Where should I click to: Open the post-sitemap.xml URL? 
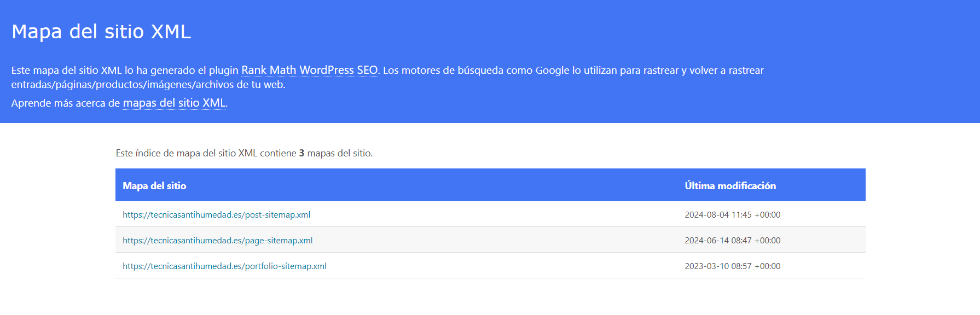[x=216, y=215]
